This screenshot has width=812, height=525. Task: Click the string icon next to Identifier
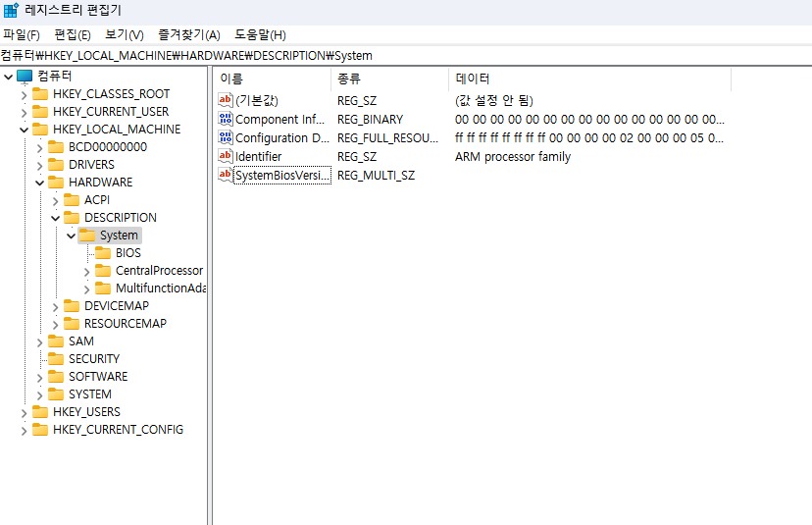pos(226,156)
